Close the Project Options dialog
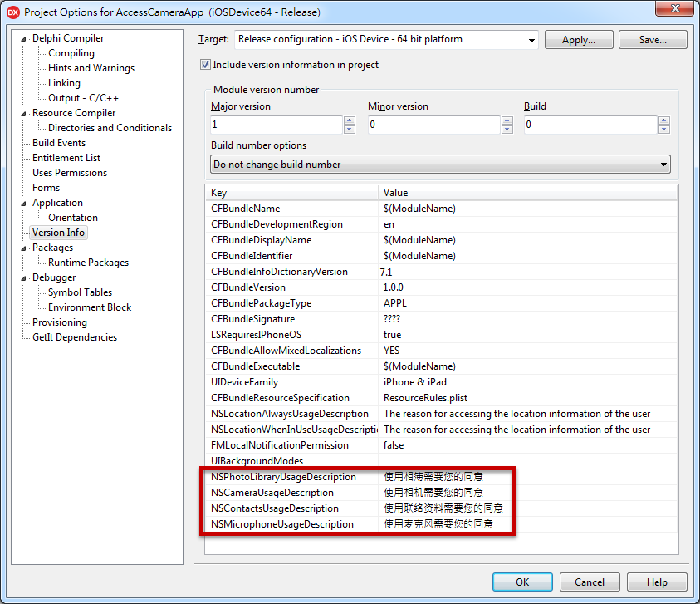Viewport: 700px width, 604px height. tap(674, 8)
